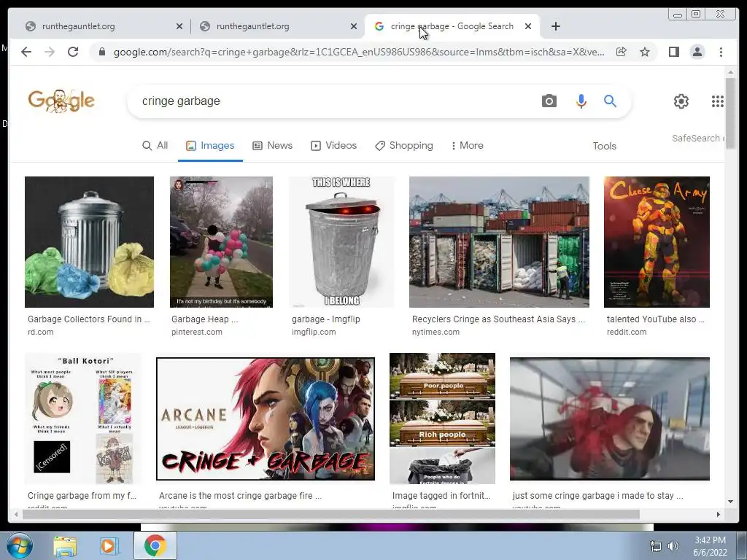Viewport: 747px width, 560px height.
Task: Click the page vertical scrollbar thumb
Action: (730, 113)
